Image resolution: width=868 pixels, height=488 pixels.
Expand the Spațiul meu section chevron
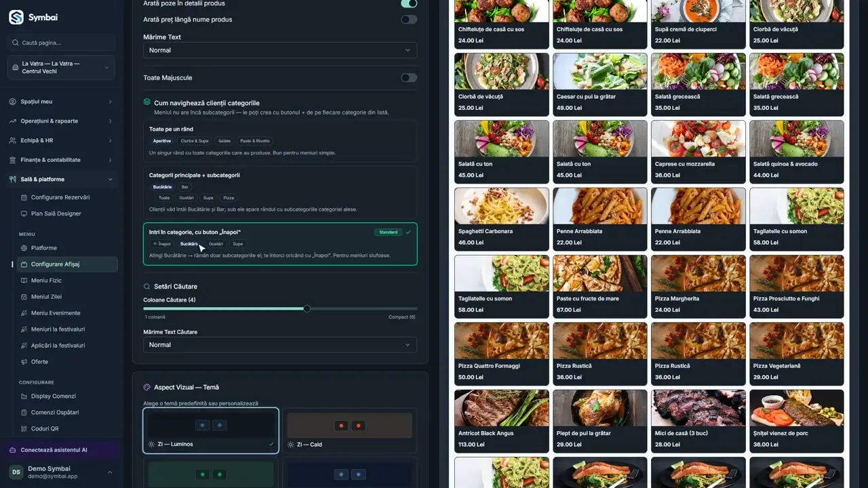click(110, 102)
